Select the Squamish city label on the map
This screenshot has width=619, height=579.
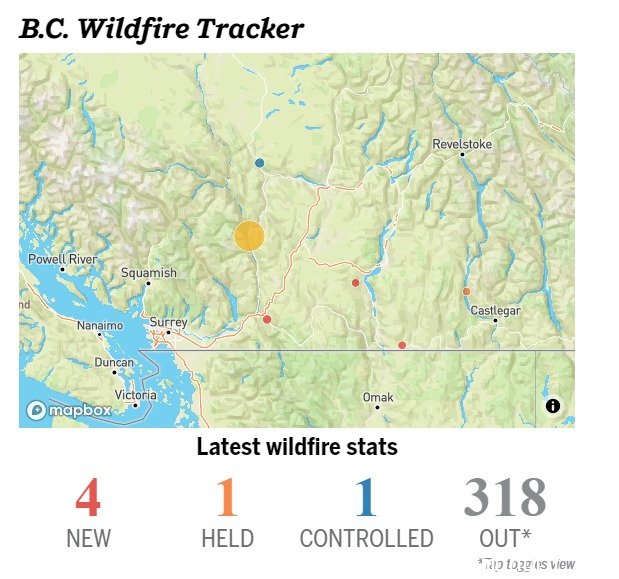click(x=149, y=273)
